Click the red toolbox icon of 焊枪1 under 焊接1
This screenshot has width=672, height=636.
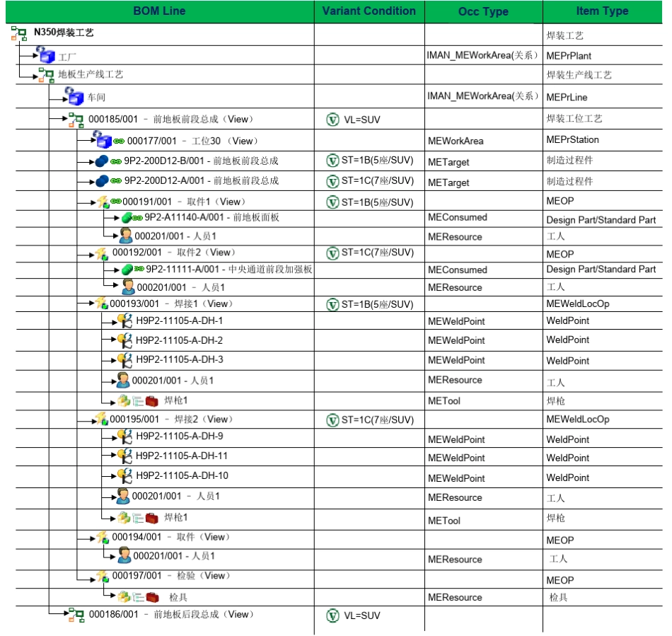(x=151, y=401)
